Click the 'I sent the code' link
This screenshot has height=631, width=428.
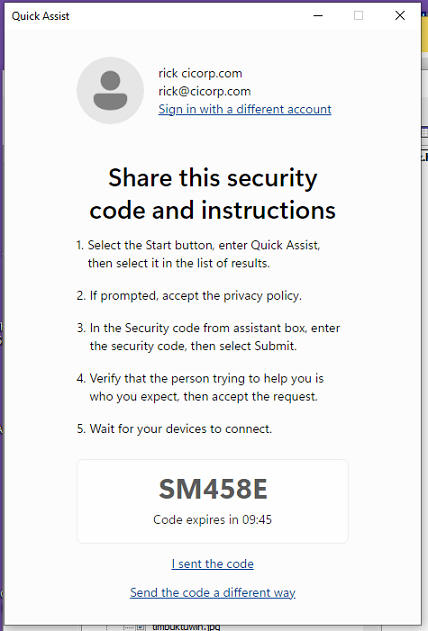(x=213, y=564)
